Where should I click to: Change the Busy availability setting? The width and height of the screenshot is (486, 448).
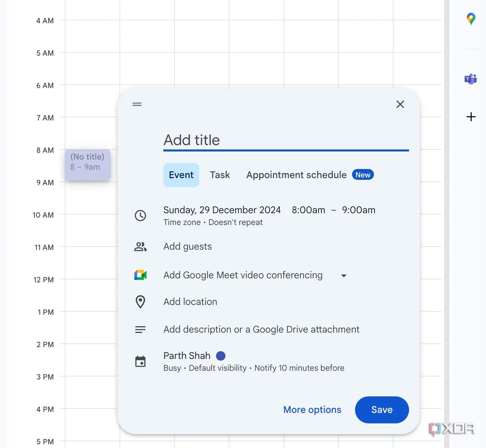coord(172,368)
